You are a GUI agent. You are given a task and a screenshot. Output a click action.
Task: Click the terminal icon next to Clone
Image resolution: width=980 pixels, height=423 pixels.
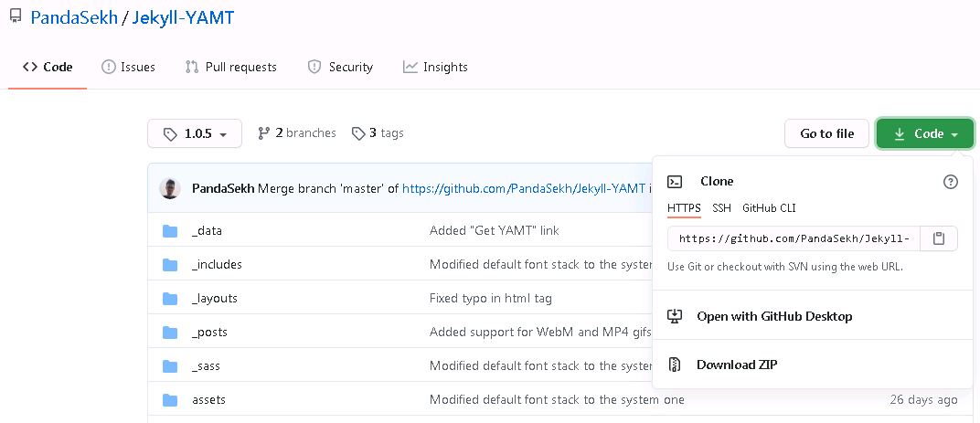point(675,182)
